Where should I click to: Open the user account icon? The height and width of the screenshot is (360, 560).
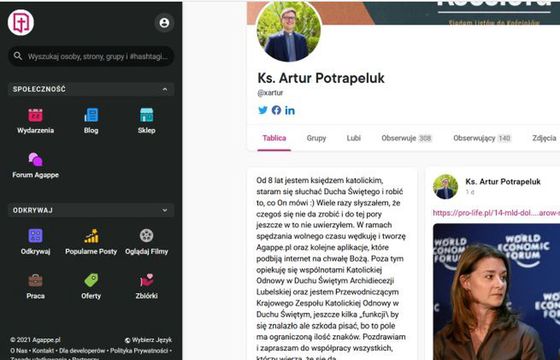coord(164,23)
